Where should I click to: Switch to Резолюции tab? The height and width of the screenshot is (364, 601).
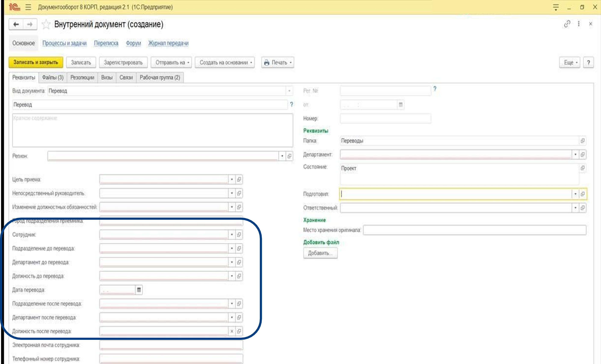(x=82, y=78)
